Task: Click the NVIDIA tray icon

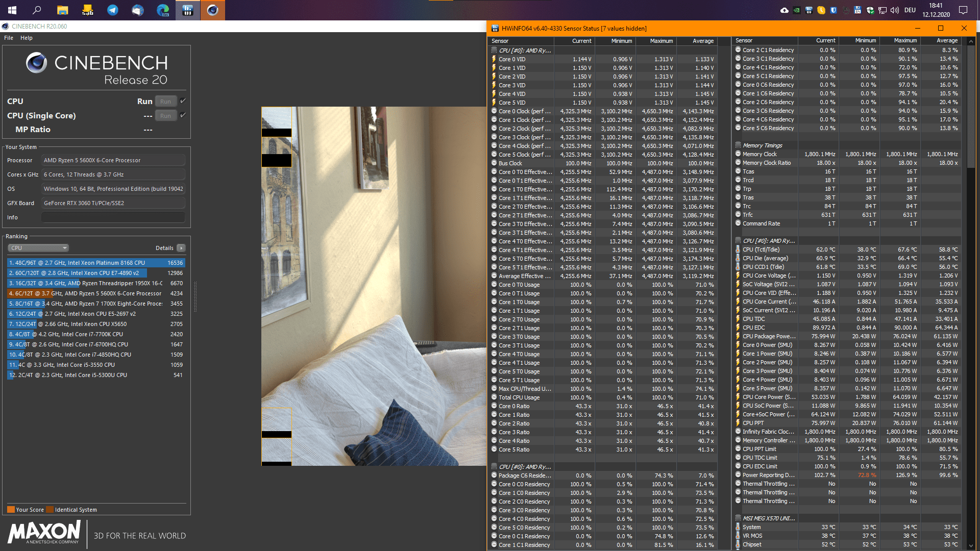Action: [x=796, y=10]
